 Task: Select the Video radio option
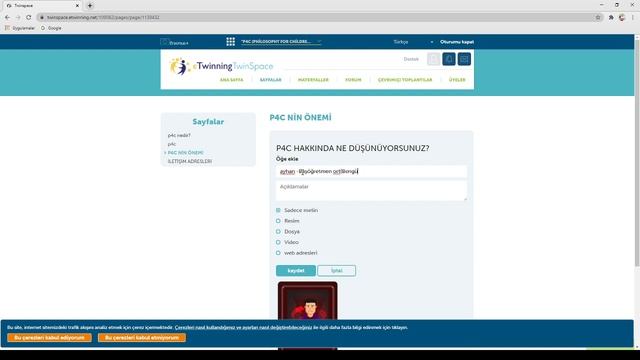pyautogui.click(x=278, y=242)
